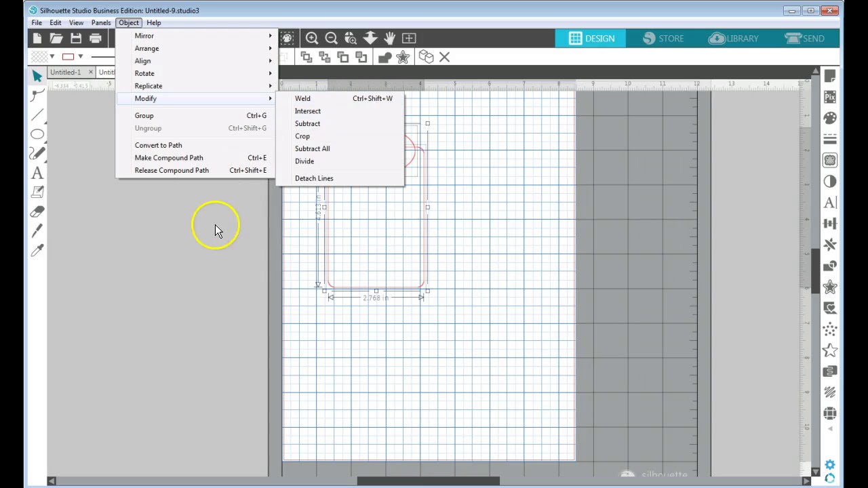This screenshot has height=488, width=868.
Task: Expand the Replicate submenu
Action: click(195, 86)
